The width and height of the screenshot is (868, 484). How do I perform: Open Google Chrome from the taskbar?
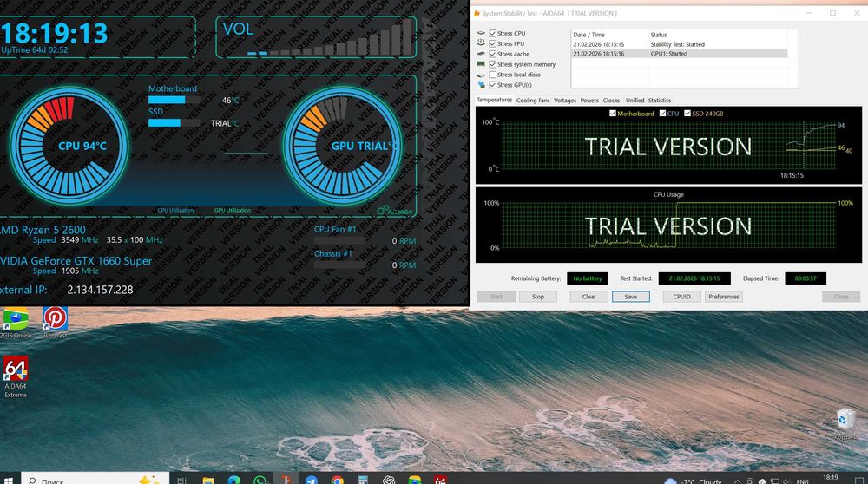(338, 481)
